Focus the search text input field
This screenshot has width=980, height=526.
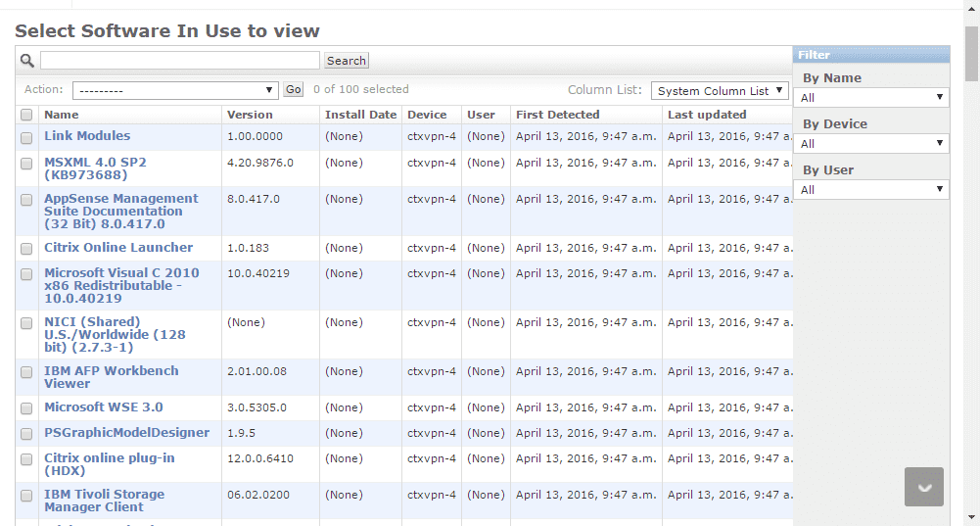pyautogui.click(x=180, y=60)
